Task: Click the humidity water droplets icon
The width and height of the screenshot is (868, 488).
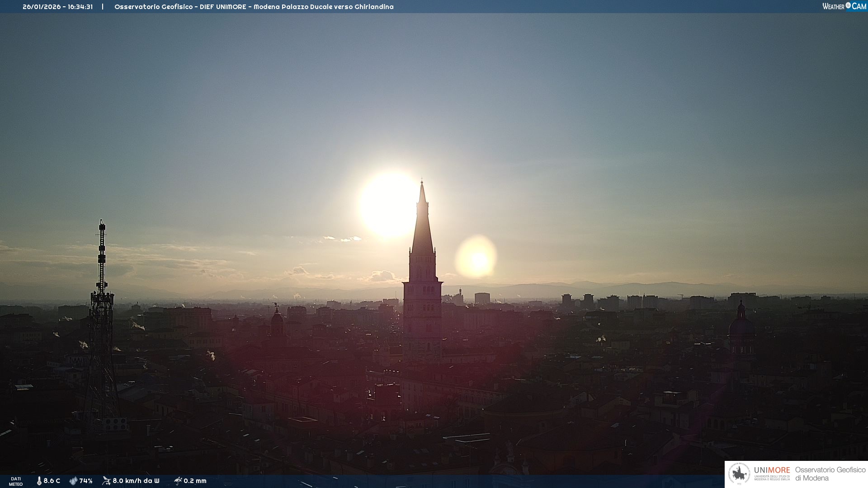Action: pos(73,481)
